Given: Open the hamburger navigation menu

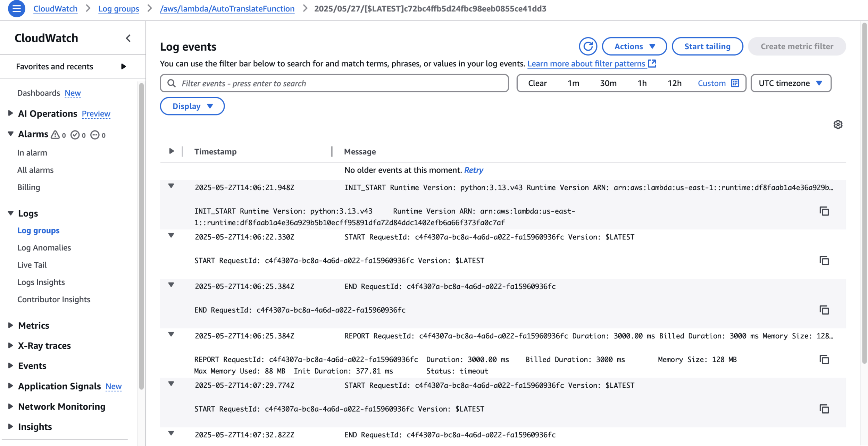Looking at the screenshot, I should (x=16, y=9).
